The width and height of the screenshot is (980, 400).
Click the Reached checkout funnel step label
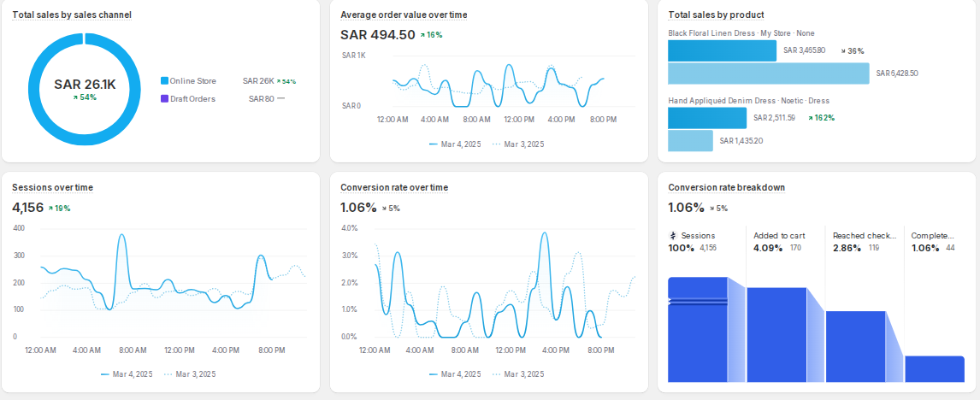tap(864, 236)
